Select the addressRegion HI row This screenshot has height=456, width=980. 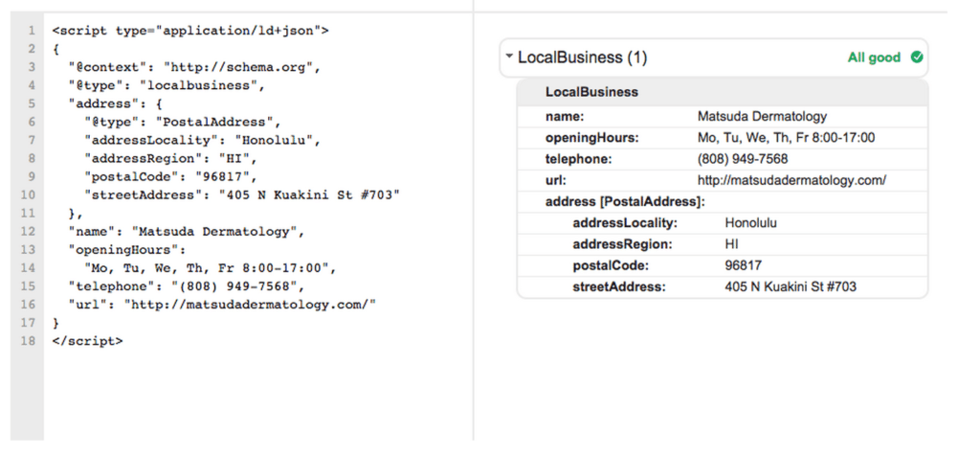point(723,244)
